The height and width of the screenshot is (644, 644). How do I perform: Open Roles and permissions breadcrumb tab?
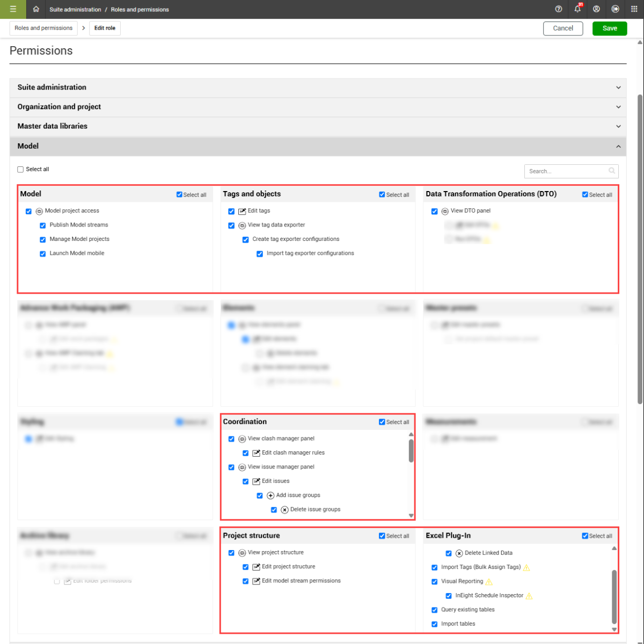click(x=43, y=28)
